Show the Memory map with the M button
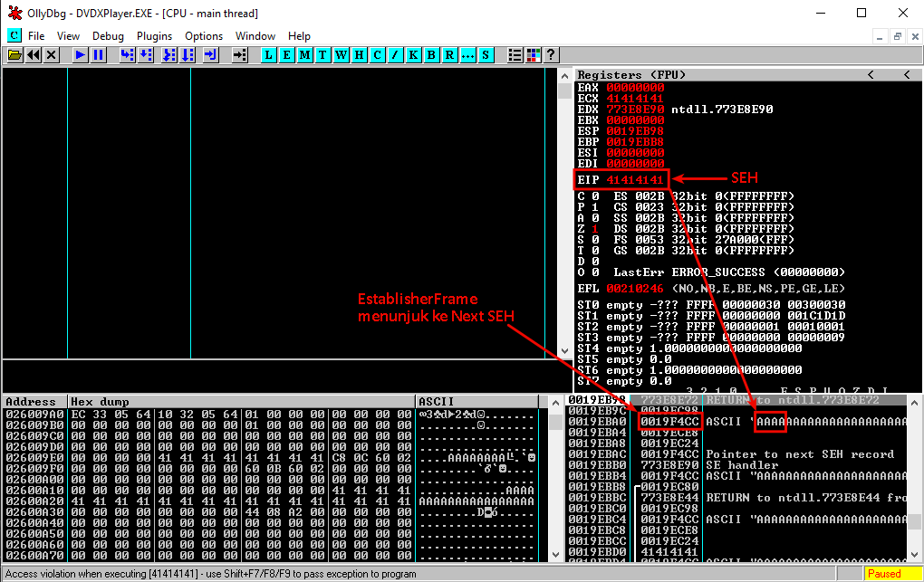This screenshot has width=924, height=582. [x=304, y=55]
